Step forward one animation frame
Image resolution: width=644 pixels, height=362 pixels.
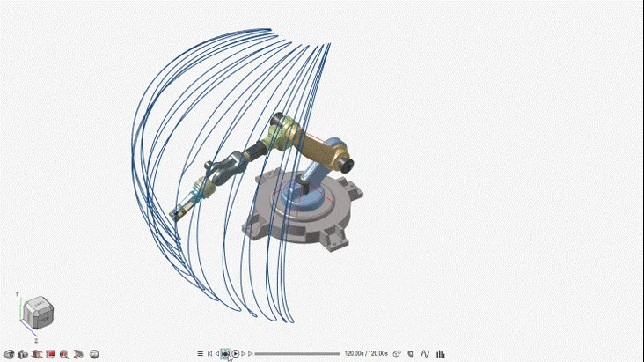(244, 354)
